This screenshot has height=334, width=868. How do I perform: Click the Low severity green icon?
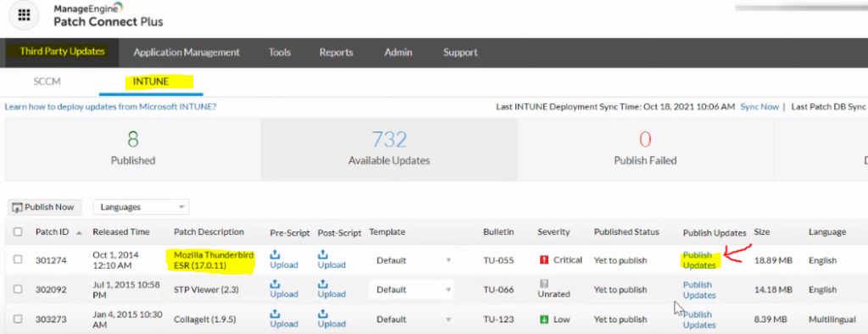click(x=544, y=319)
